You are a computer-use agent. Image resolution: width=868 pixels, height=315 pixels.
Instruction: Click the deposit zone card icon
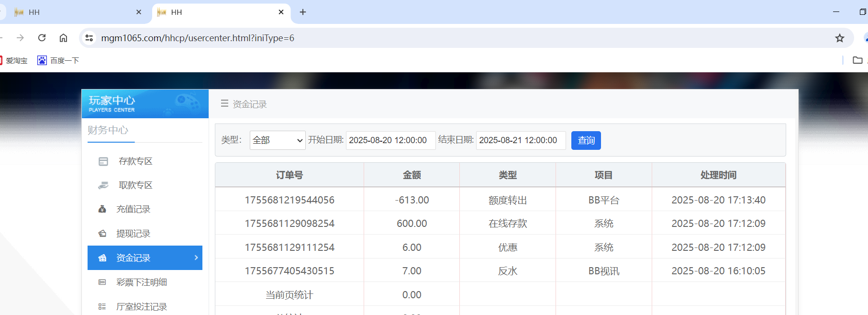[103, 161]
